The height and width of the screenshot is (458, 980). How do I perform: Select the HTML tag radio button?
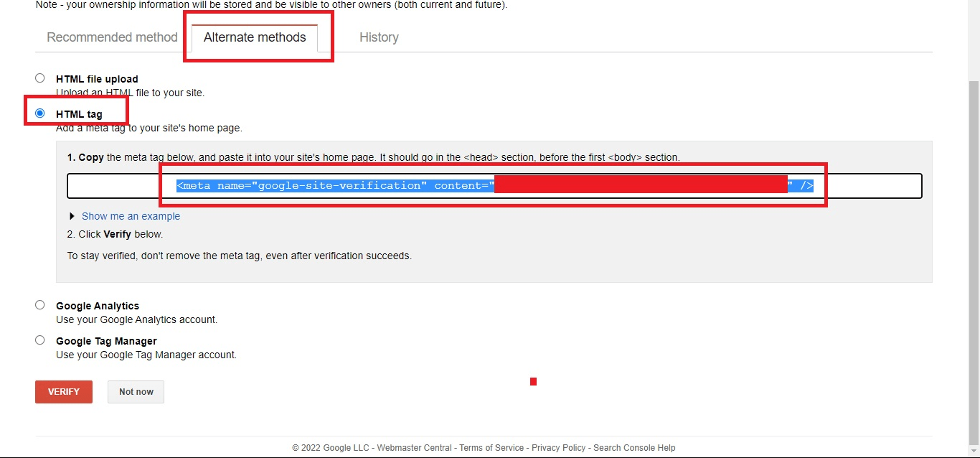point(40,113)
